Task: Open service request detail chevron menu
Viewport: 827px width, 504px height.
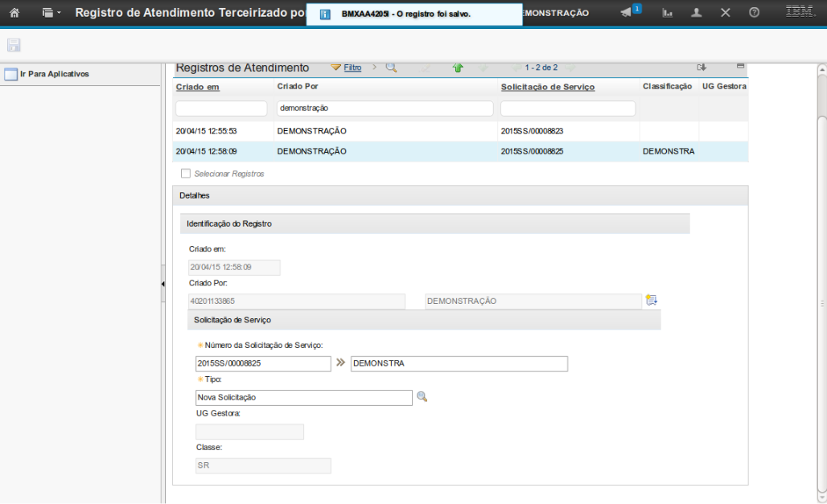Action: (x=340, y=363)
